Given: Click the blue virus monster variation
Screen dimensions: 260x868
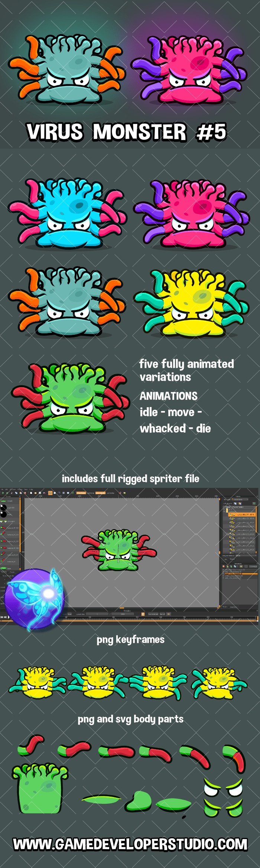Looking at the screenshot, I should (68, 213).
